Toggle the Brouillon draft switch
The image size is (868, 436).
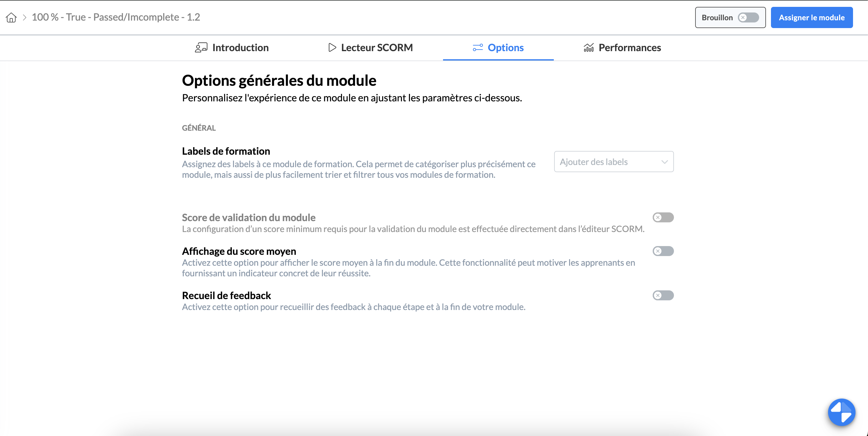point(748,17)
